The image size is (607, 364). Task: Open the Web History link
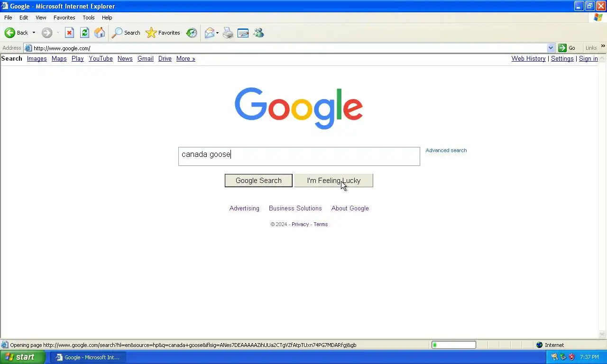pos(528,59)
